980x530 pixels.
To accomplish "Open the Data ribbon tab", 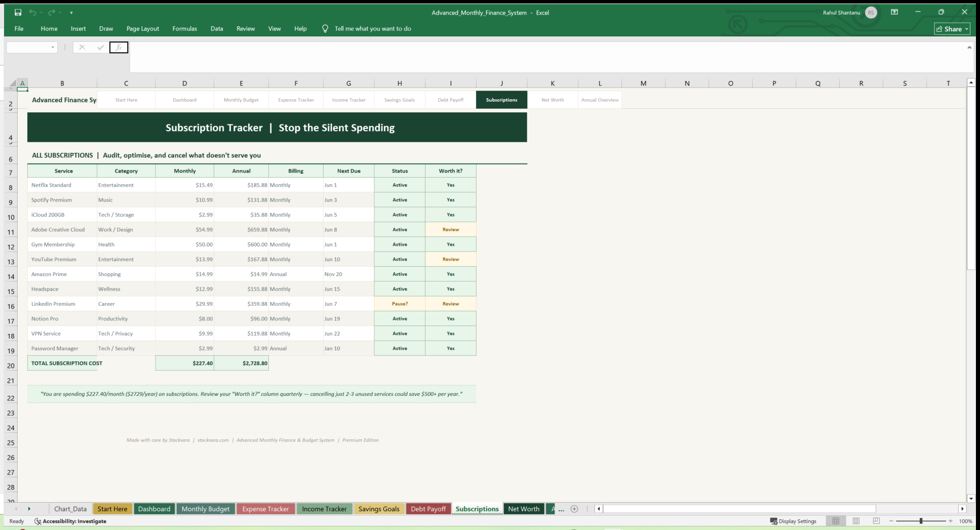I will pyautogui.click(x=217, y=29).
